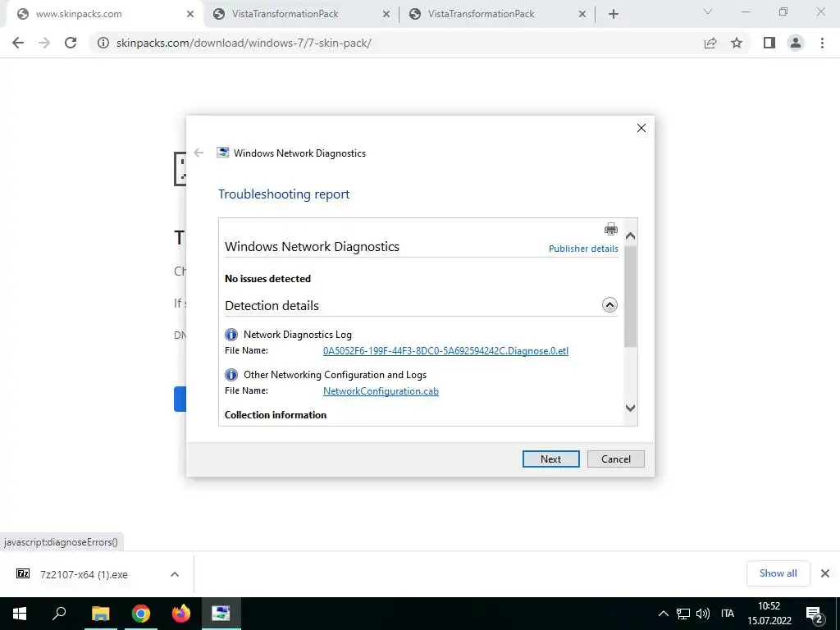Open NetworkConfiguration.cab link
This screenshot has width=840, height=630.
(381, 391)
